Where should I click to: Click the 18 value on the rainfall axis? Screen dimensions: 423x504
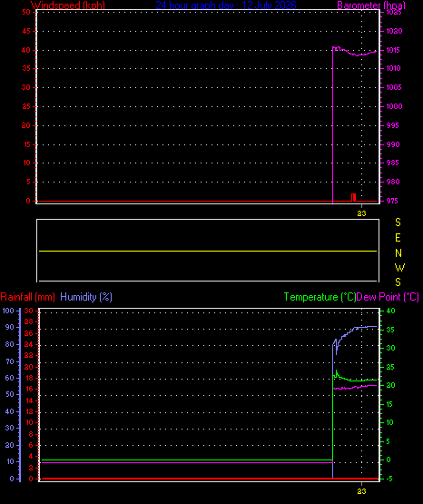coord(29,378)
